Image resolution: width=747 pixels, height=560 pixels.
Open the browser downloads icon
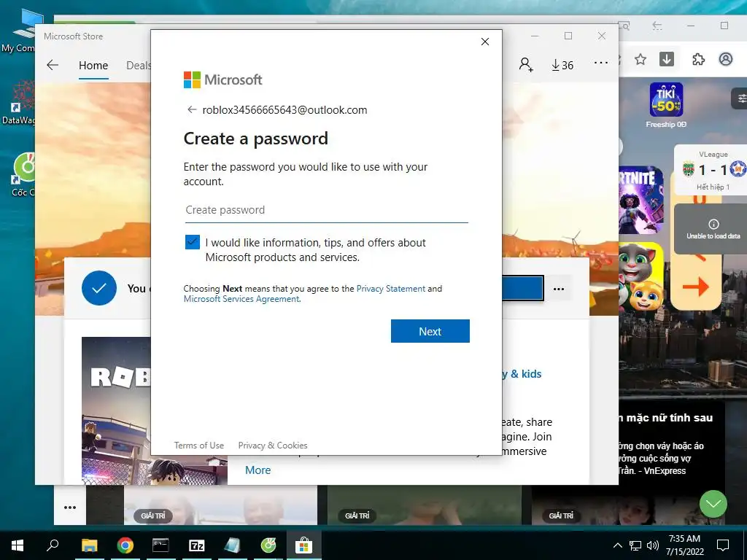pos(667,59)
